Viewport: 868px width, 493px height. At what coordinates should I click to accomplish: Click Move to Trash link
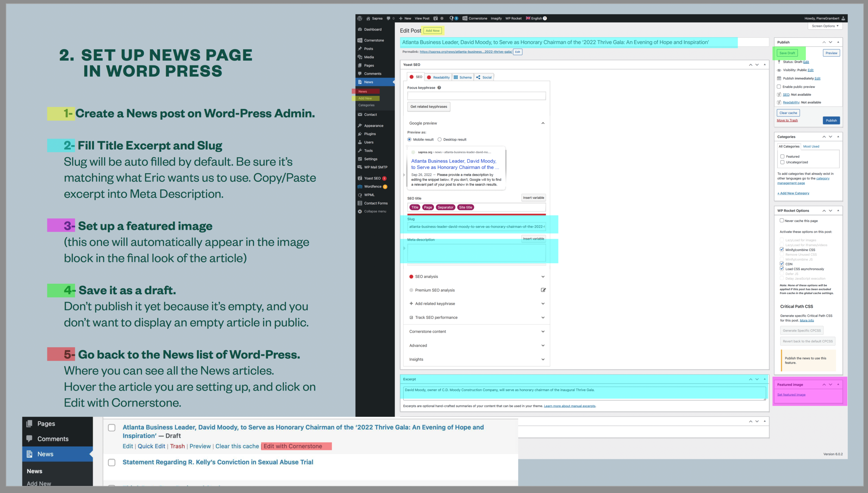click(x=787, y=120)
